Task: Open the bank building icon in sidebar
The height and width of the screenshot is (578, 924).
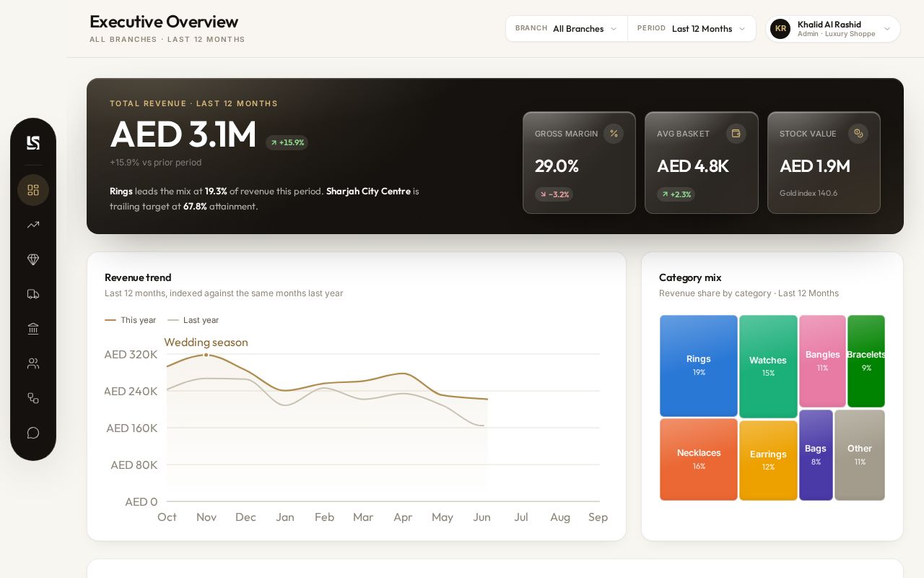Action: (33, 329)
